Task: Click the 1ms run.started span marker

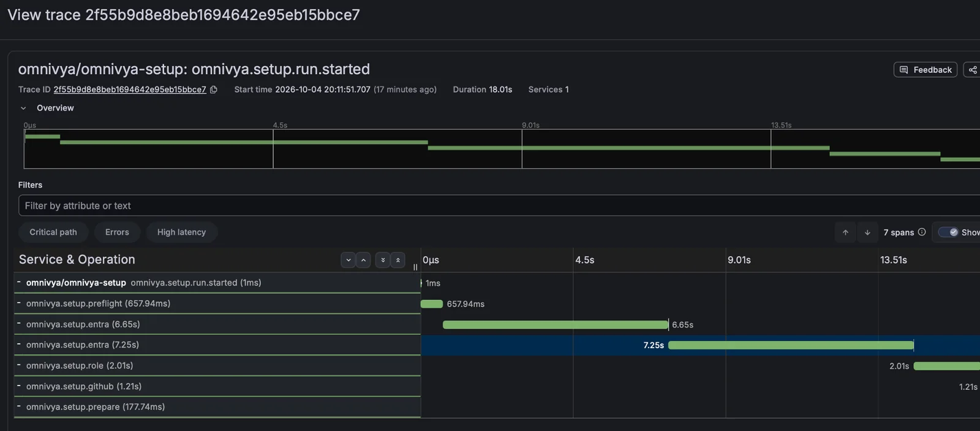Action: pos(421,283)
